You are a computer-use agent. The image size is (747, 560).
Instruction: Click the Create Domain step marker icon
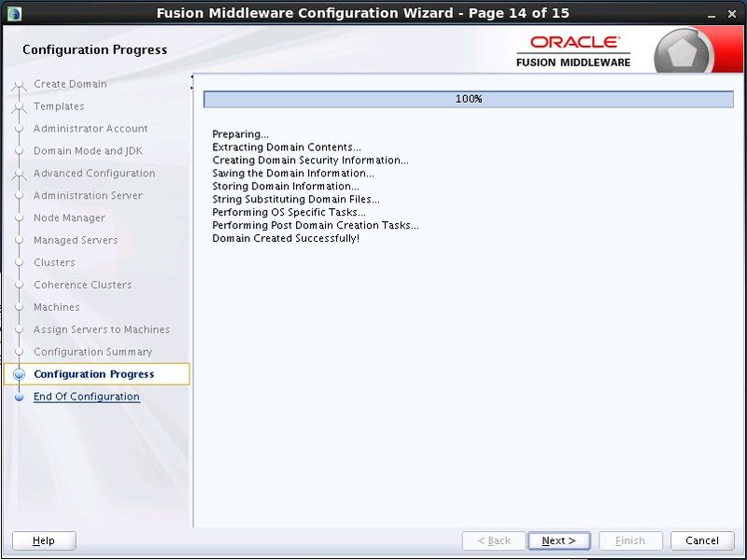(19, 85)
